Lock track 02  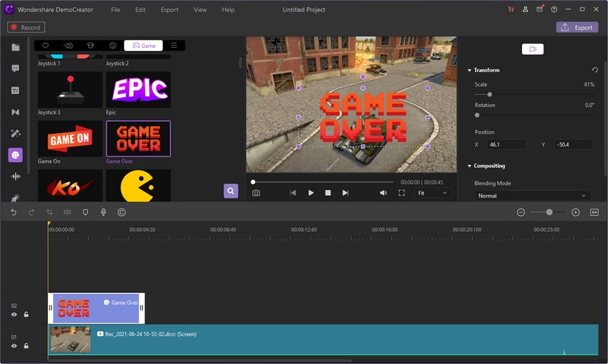(x=26, y=315)
